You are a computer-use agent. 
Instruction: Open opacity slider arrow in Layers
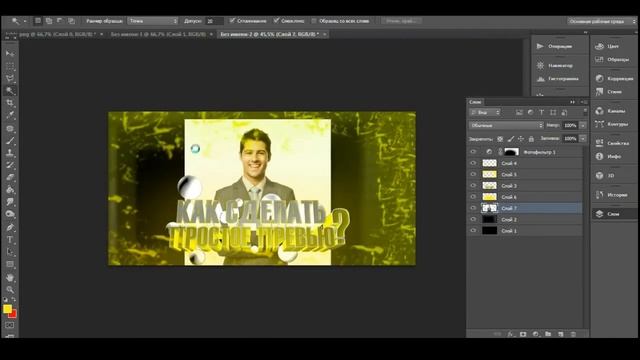point(583,125)
